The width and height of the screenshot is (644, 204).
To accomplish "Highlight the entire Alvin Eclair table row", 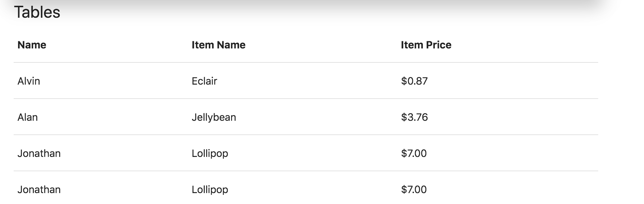I will tap(306, 81).
